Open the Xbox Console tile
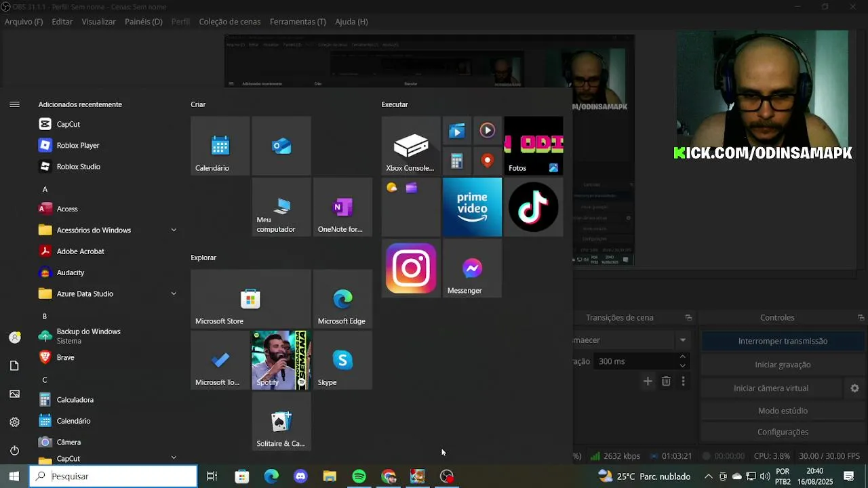The height and width of the screenshot is (488, 868). coord(411,146)
